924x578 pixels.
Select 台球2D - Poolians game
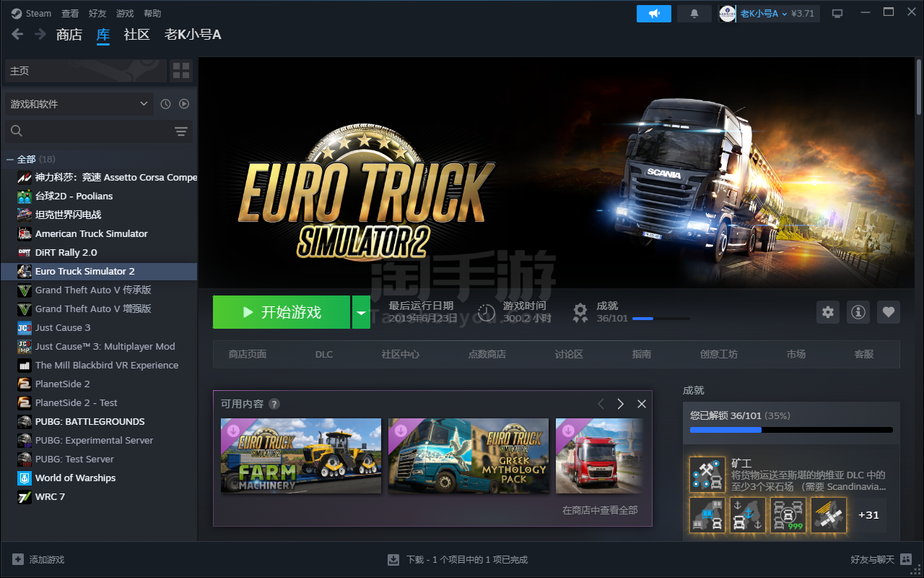tap(99, 196)
